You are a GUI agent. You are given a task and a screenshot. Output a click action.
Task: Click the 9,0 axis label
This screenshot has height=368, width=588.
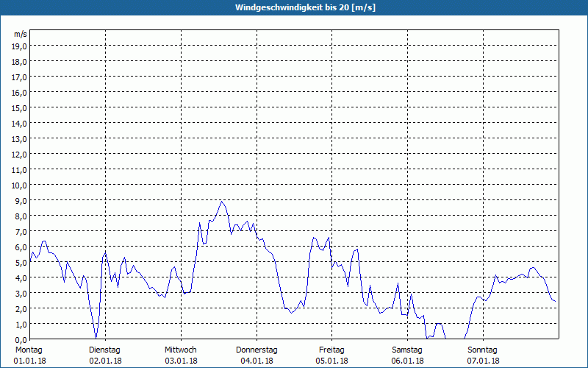21,200
